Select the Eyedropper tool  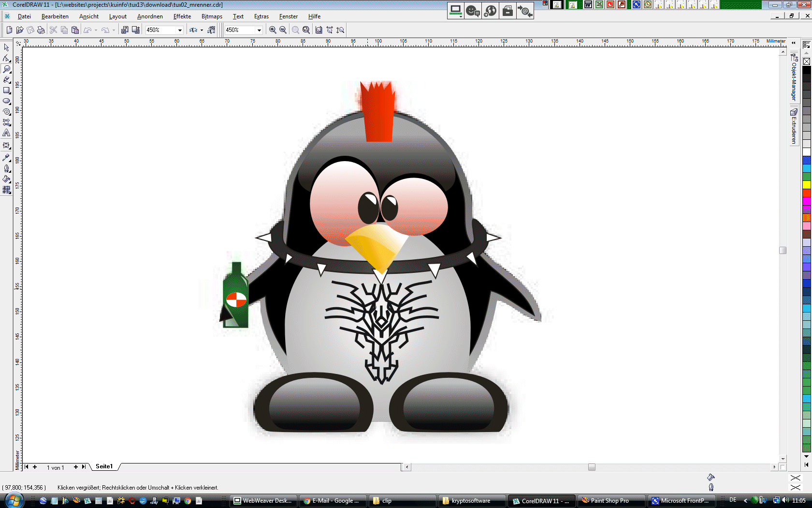click(x=6, y=158)
